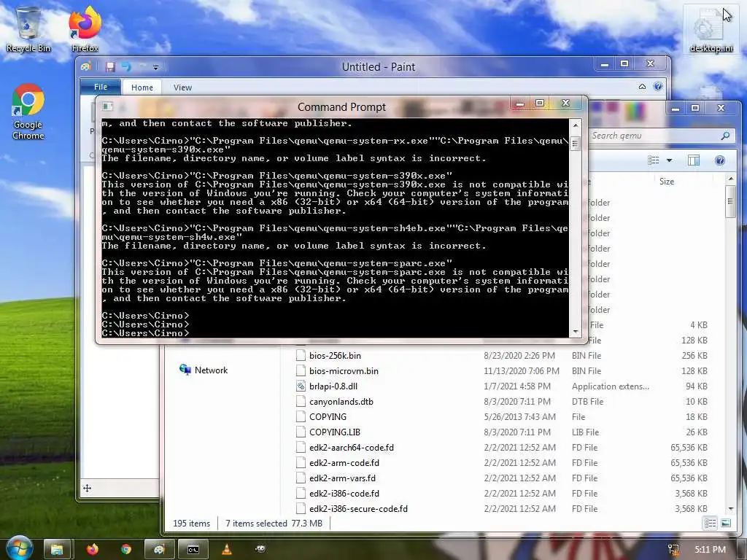Click the 5:11 PM taskbar clock

coord(710,550)
